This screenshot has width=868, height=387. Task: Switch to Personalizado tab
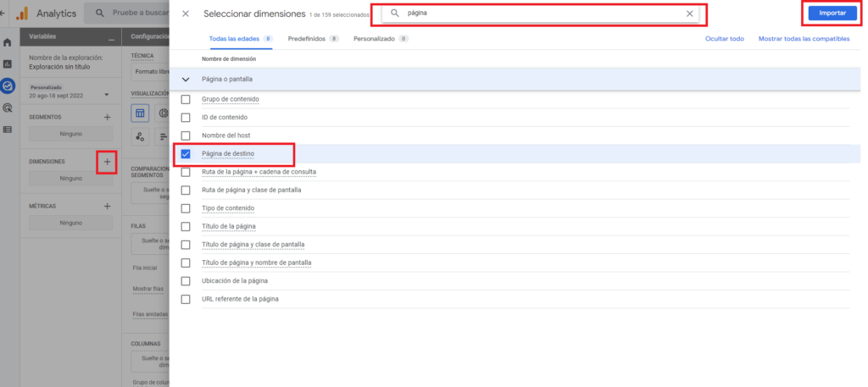(381, 39)
